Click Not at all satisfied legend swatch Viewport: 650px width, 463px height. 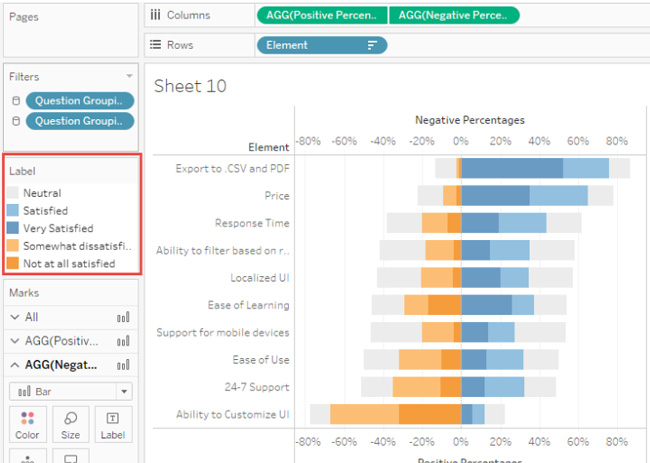coord(14,264)
